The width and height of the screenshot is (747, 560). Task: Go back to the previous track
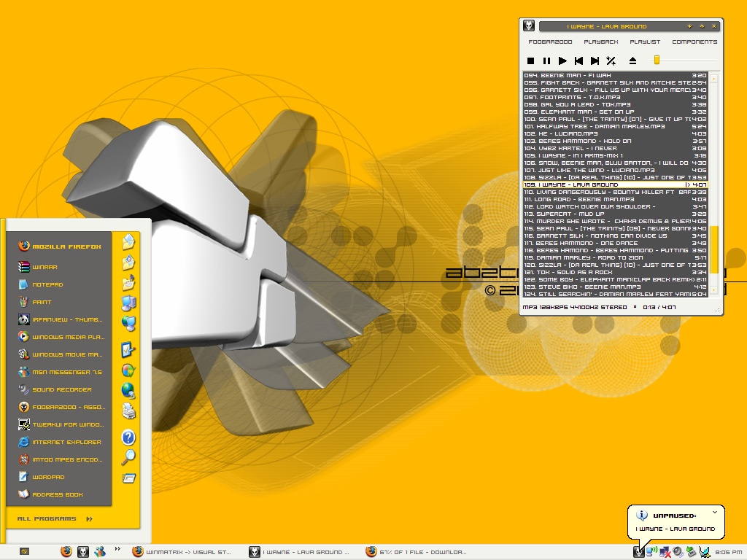pyautogui.click(x=578, y=61)
